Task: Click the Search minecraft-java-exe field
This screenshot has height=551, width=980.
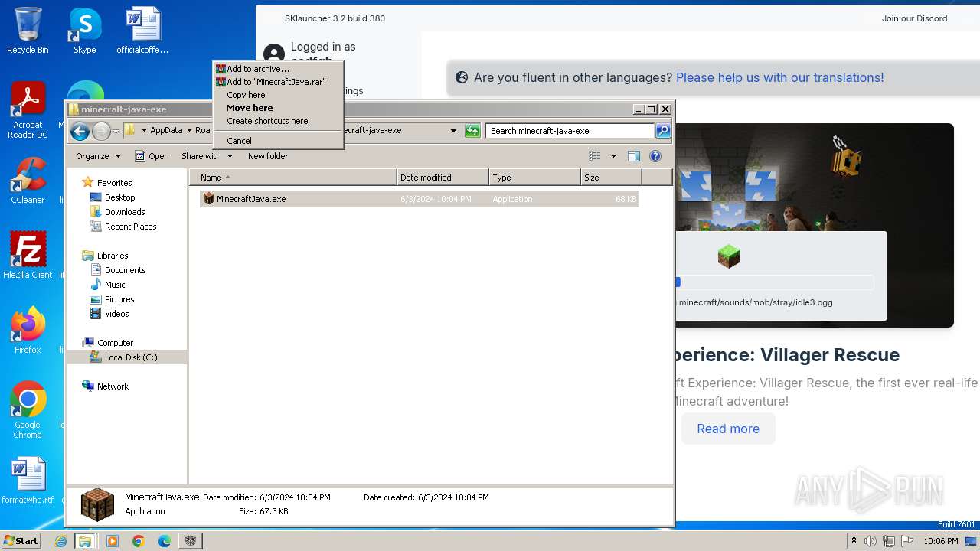Action: tap(570, 131)
